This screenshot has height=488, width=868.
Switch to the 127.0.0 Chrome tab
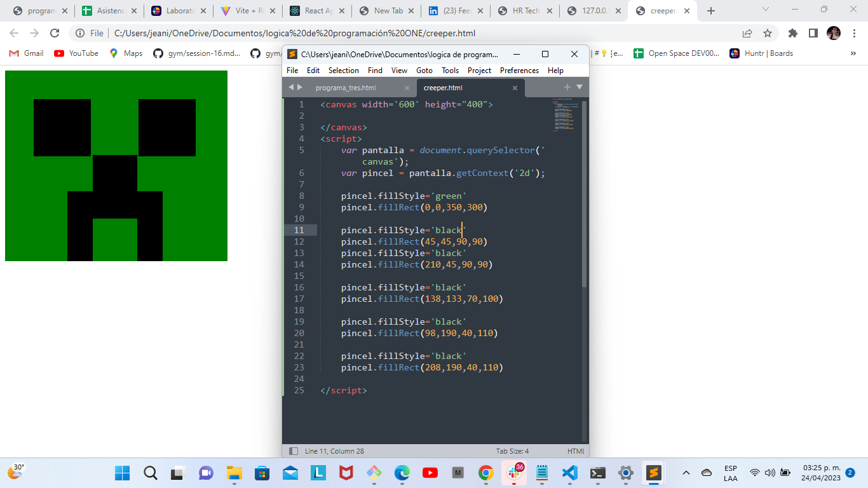click(594, 11)
